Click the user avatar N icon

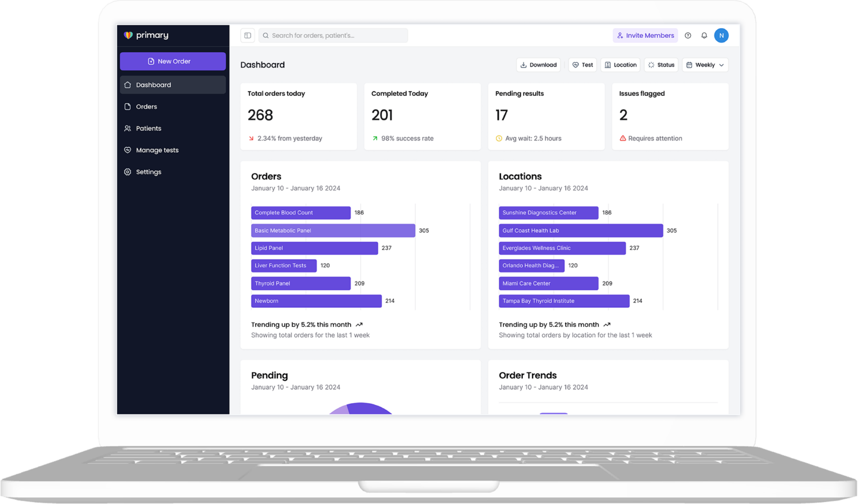(x=721, y=36)
